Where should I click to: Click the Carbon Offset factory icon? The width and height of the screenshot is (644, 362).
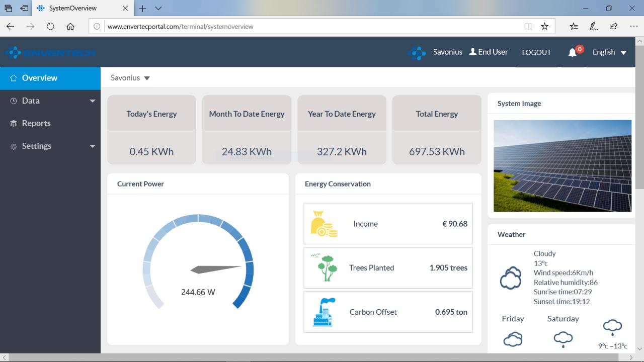324,312
